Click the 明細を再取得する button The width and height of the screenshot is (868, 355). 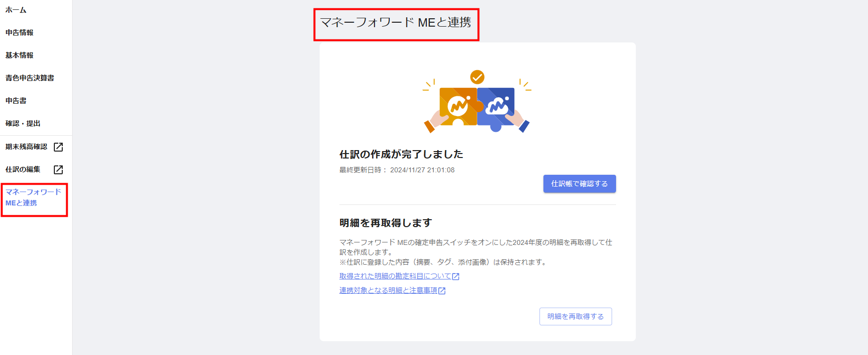pyautogui.click(x=576, y=316)
